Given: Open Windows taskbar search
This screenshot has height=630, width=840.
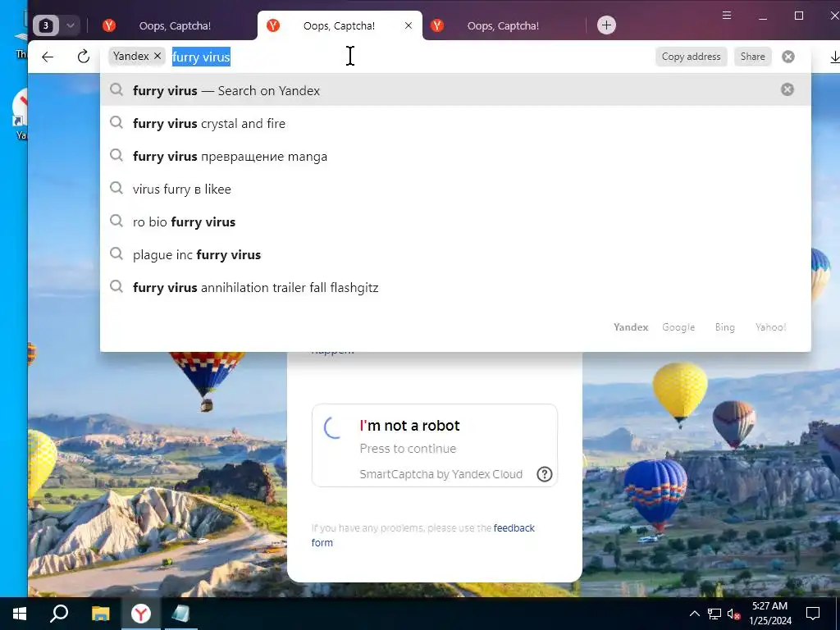Looking at the screenshot, I should tap(59, 614).
